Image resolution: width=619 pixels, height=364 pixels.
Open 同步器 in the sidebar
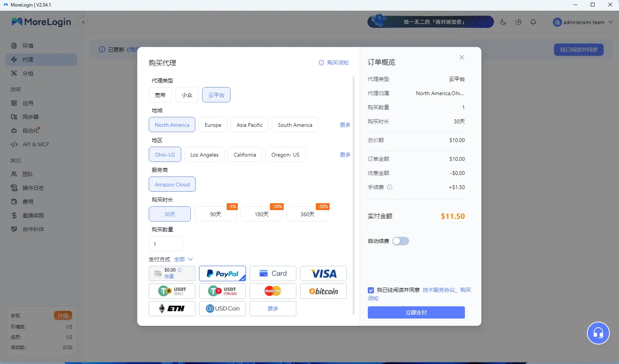click(x=41, y=117)
